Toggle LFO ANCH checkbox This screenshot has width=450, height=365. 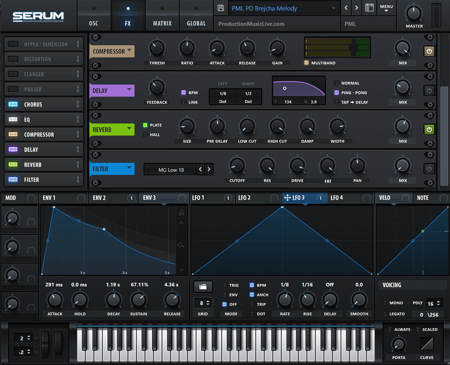pos(252,295)
